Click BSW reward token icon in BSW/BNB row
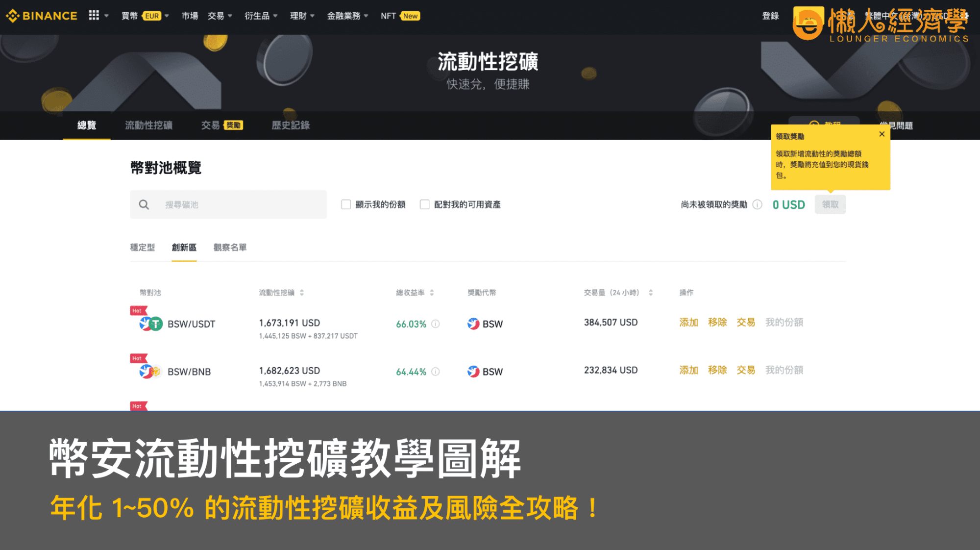This screenshot has height=550, width=980. coord(473,372)
